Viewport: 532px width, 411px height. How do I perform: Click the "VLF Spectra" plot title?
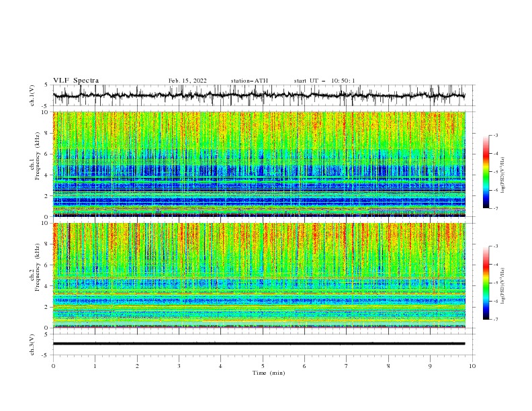[76, 81]
